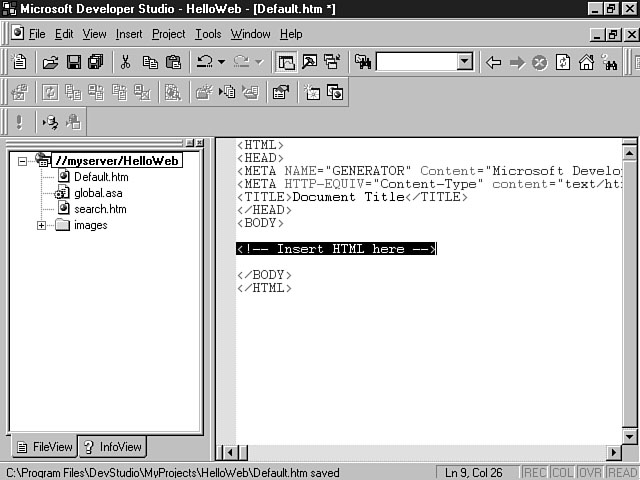Click the Undo arrow icon
Image resolution: width=640 pixels, height=480 pixels.
(205, 62)
